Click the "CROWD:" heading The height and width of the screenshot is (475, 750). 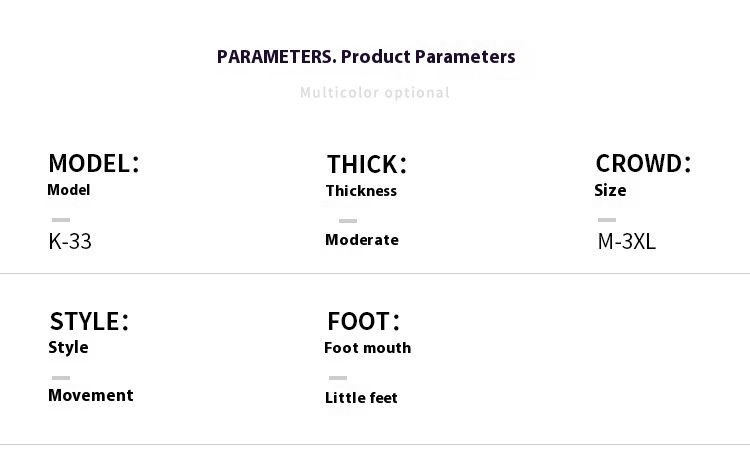click(x=643, y=164)
